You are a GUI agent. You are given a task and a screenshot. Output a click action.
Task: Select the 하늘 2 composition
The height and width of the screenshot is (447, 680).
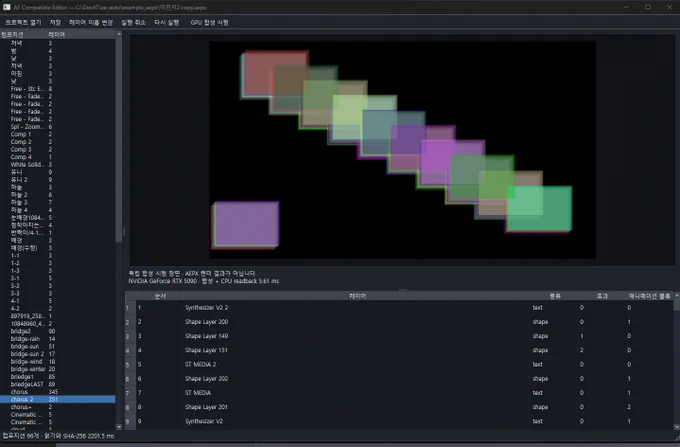pyautogui.click(x=58, y=195)
